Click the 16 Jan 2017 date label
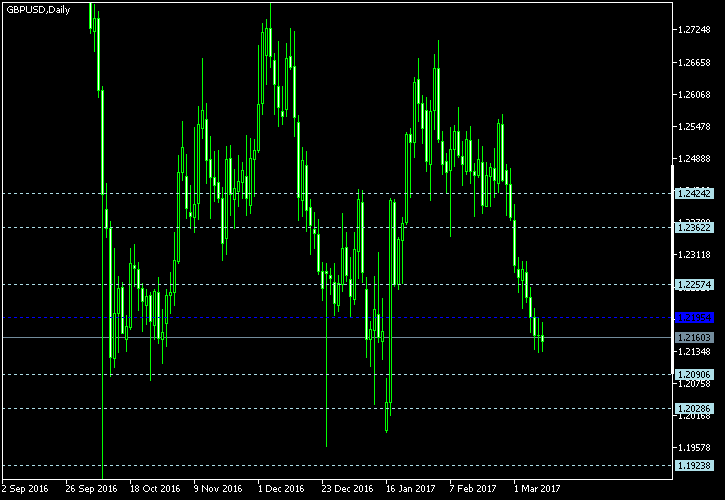The image size is (725, 500). click(411, 488)
